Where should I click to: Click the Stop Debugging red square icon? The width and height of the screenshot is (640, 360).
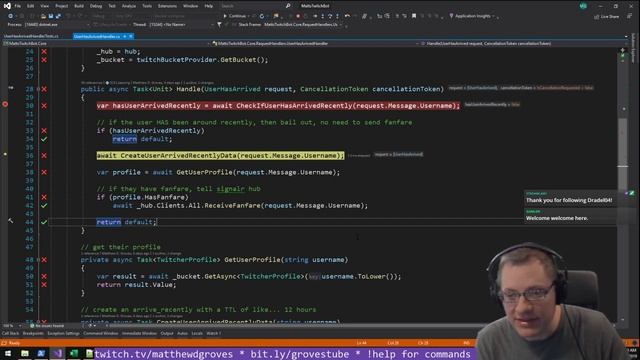click(298, 16)
